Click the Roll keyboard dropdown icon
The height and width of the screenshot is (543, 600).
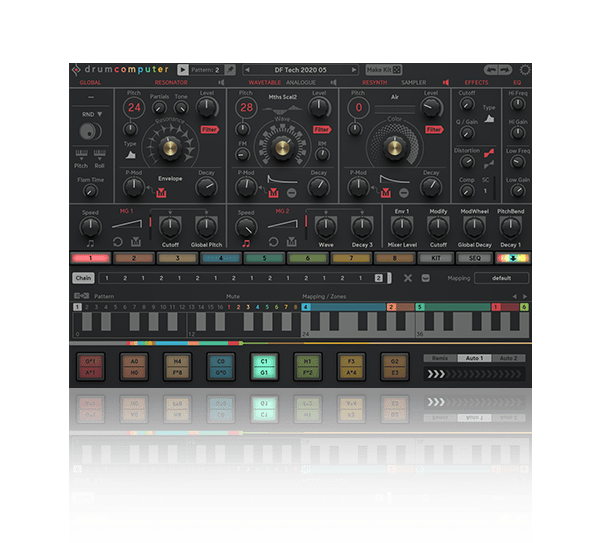tap(99, 155)
